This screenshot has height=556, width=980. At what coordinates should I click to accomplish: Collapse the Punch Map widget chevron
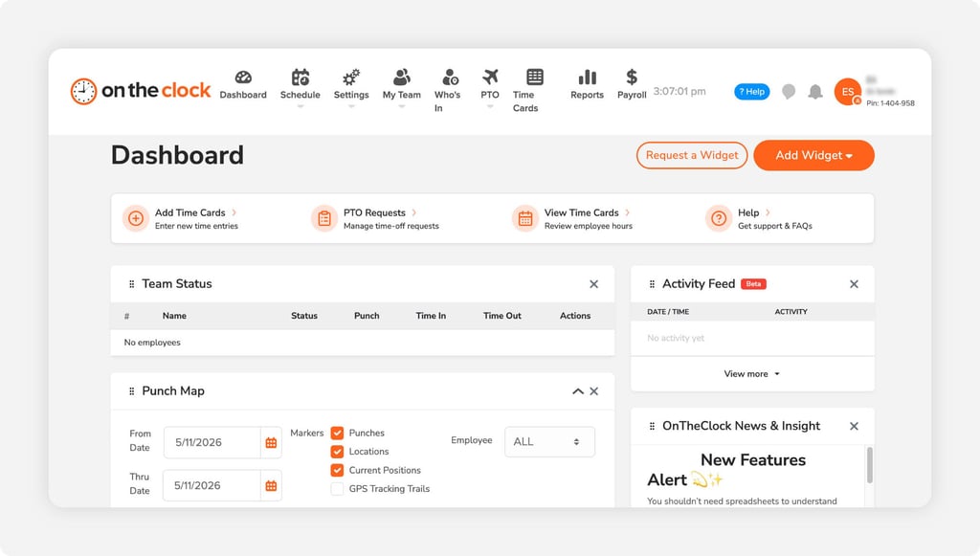[577, 391]
